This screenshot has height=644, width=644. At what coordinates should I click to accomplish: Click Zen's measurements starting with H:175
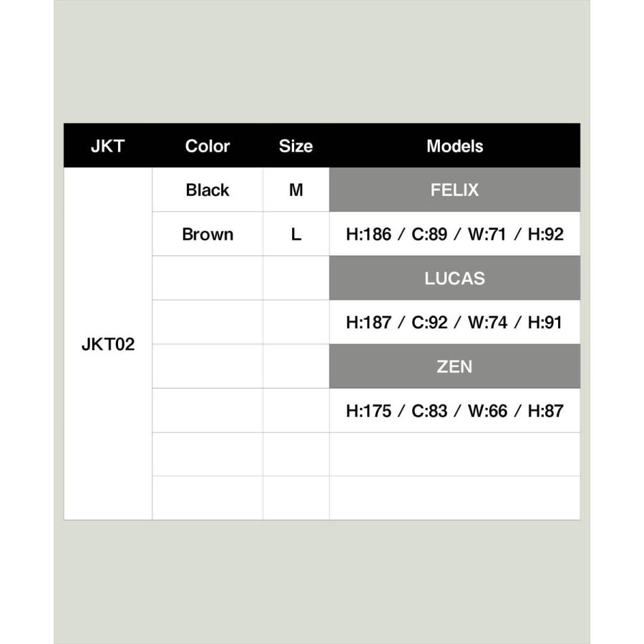tap(454, 411)
